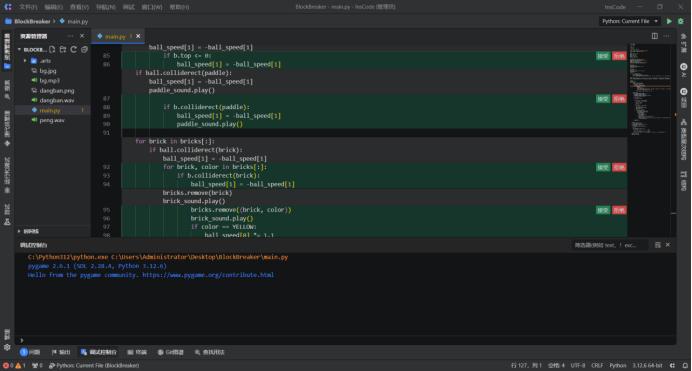This screenshot has height=371, width=692.
Task: Clear the debug console output icon
Action: [658, 245]
